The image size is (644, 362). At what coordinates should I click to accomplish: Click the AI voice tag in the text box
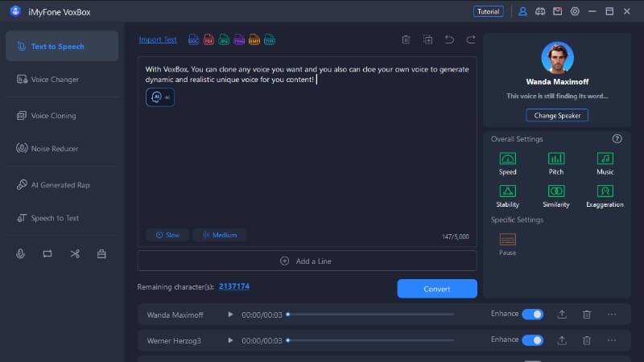(160, 97)
